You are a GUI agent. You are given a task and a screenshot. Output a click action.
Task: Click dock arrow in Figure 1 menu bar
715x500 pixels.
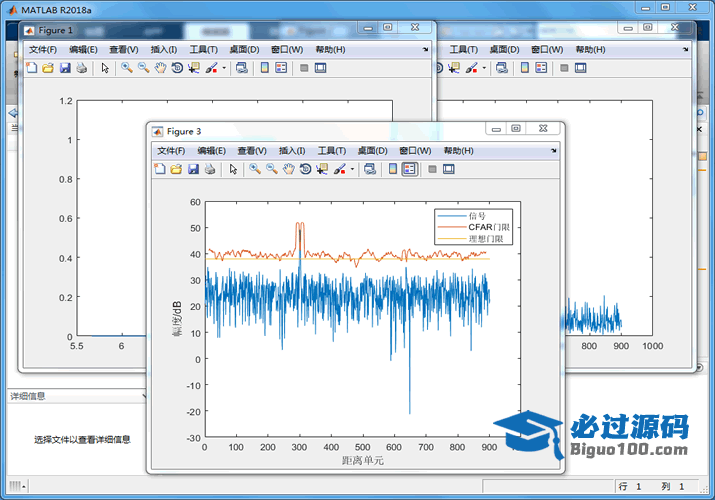pyautogui.click(x=425, y=50)
